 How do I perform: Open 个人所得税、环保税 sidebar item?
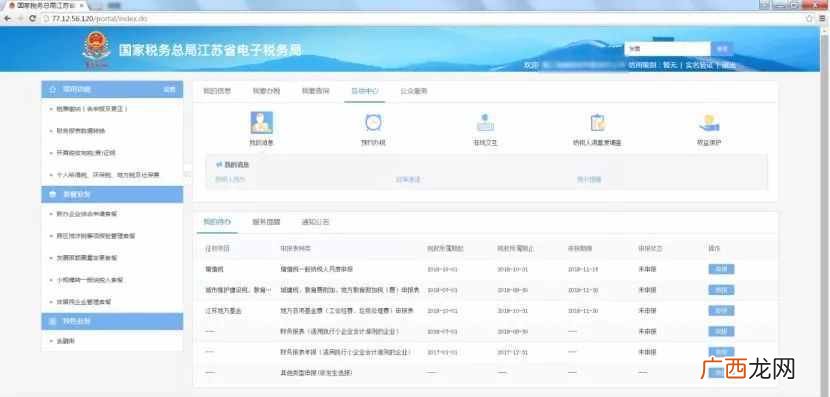pyautogui.click(x=108, y=174)
